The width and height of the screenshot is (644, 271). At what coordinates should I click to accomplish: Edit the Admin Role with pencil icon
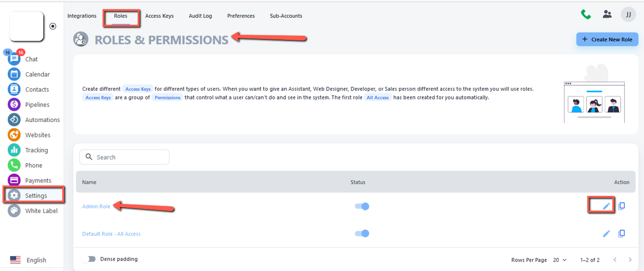606,206
